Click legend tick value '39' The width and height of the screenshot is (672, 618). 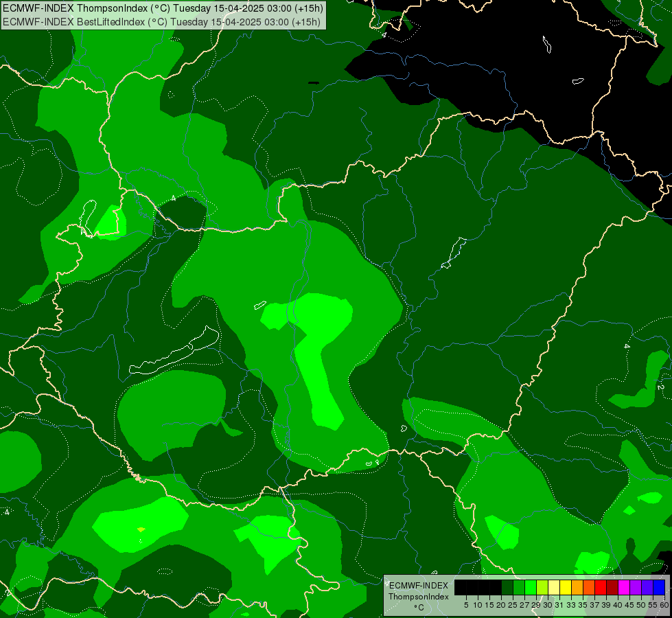click(606, 605)
